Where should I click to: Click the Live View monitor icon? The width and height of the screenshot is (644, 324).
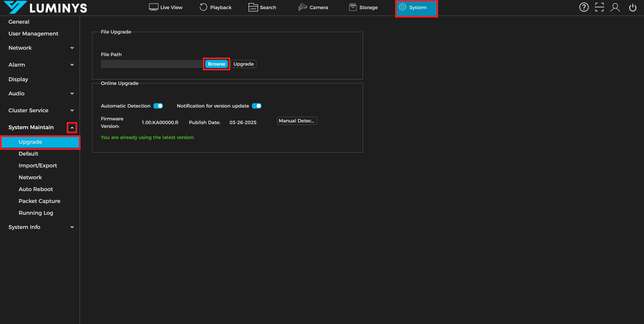click(153, 7)
